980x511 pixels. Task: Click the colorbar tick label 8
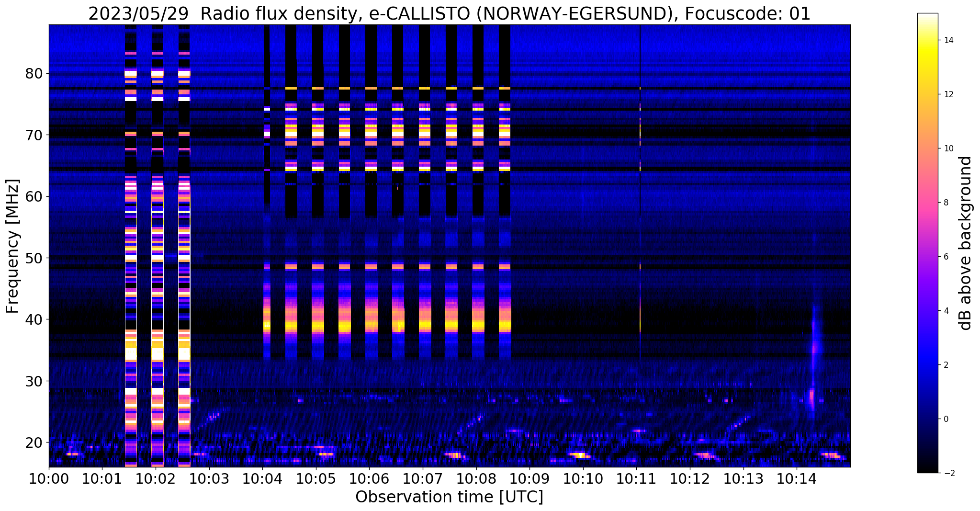[946, 203]
